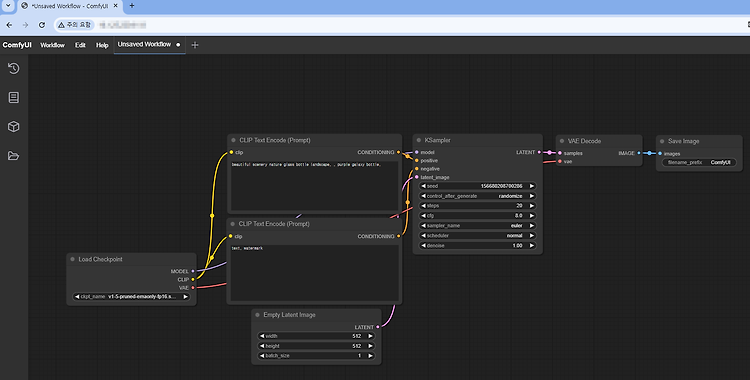Decrease the denoise value with left arrow

coord(423,246)
